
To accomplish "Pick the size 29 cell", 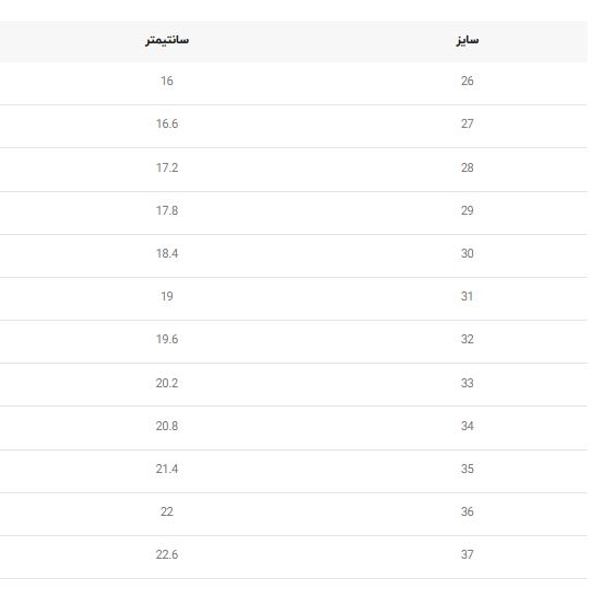I will click(x=467, y=211).
